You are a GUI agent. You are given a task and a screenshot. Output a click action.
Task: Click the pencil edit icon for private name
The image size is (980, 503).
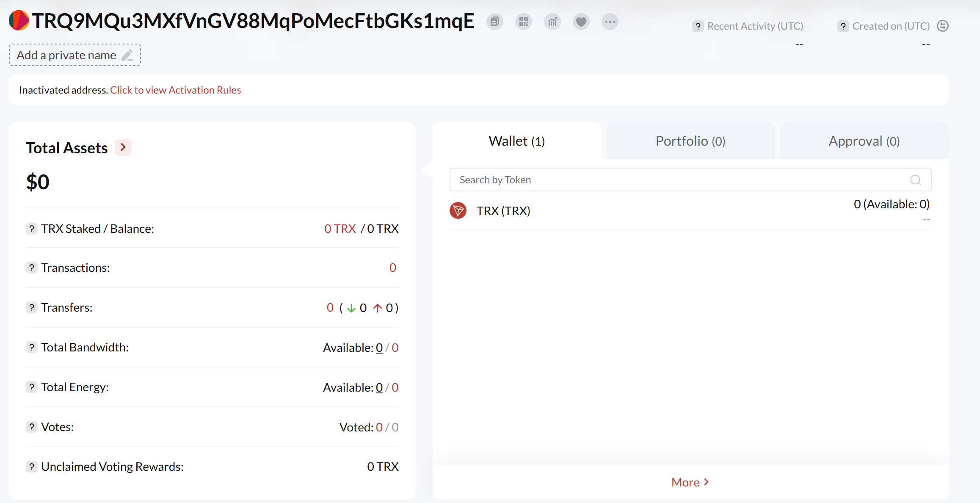tap(127, 55)
